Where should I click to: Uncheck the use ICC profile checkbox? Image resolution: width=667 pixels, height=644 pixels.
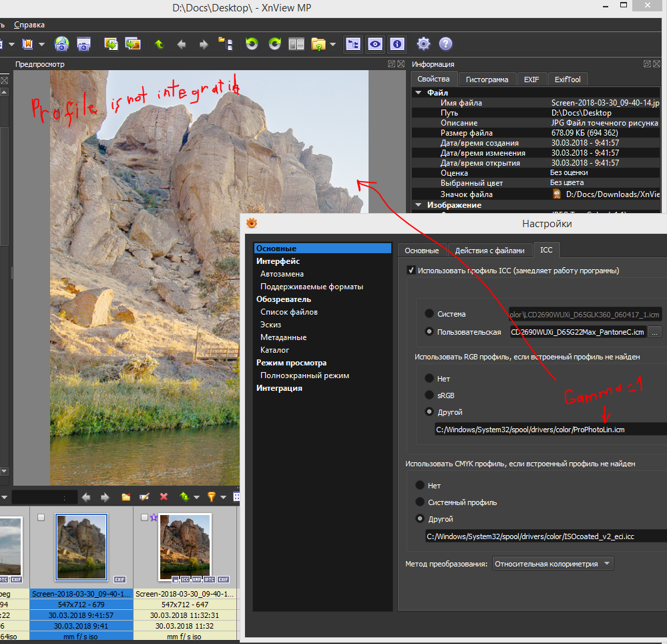(x=411, y=271)
